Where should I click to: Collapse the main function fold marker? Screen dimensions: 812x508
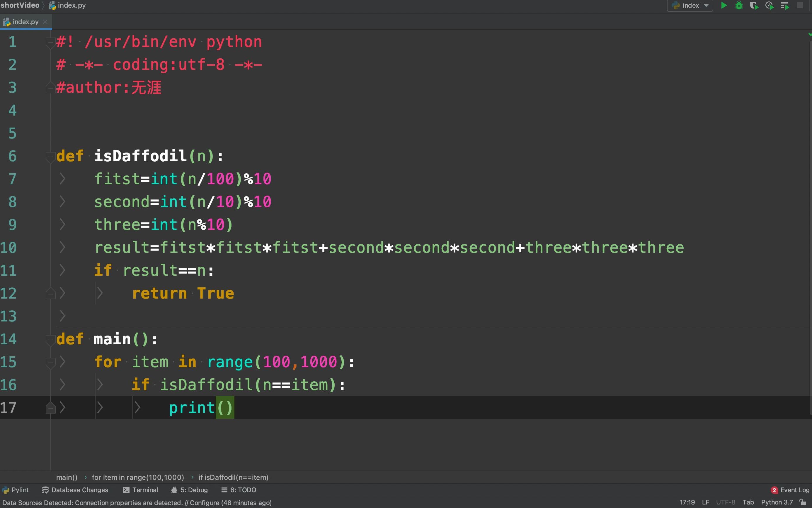(x=50, y=339)
